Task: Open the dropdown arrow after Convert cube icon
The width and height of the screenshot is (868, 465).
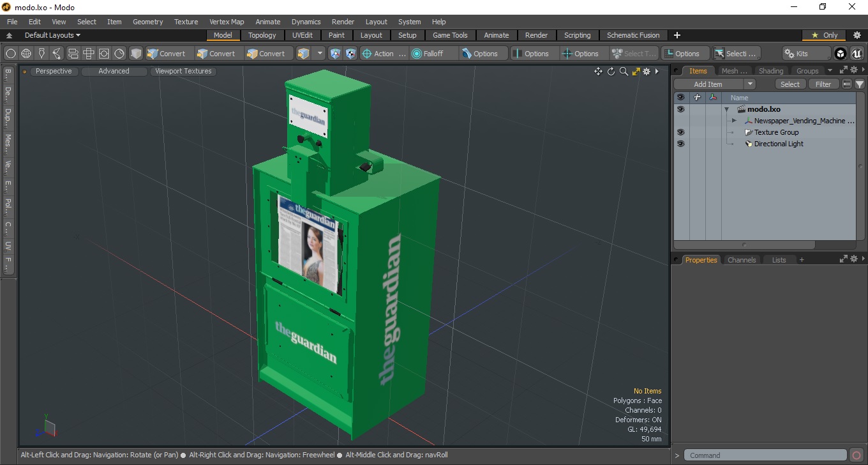Action: (x=320, y=54)
